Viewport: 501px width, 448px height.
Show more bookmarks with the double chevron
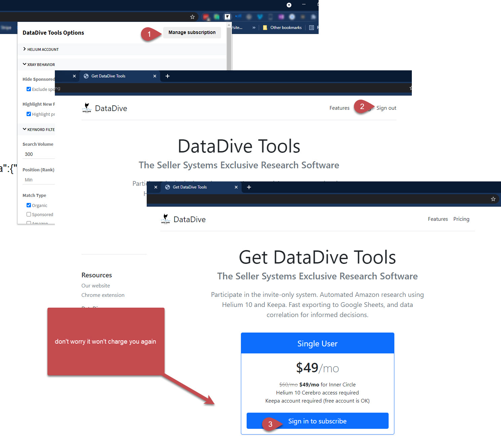click(254, 28)
